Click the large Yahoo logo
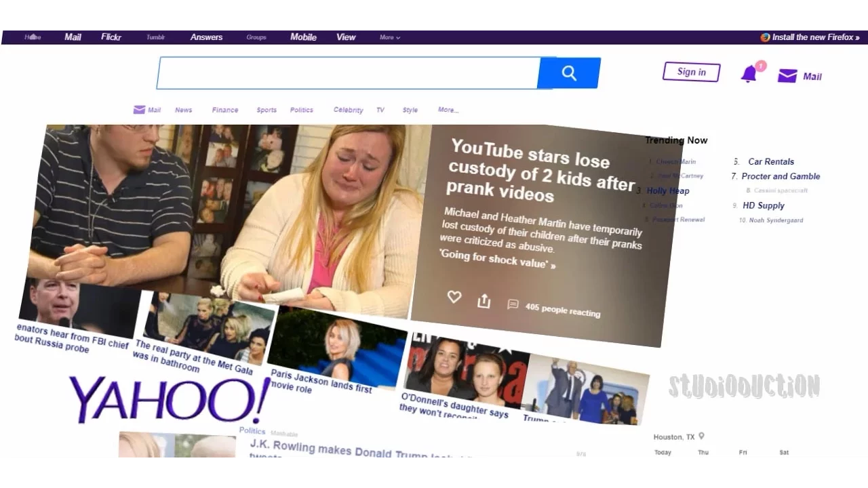 click(170, 400)
